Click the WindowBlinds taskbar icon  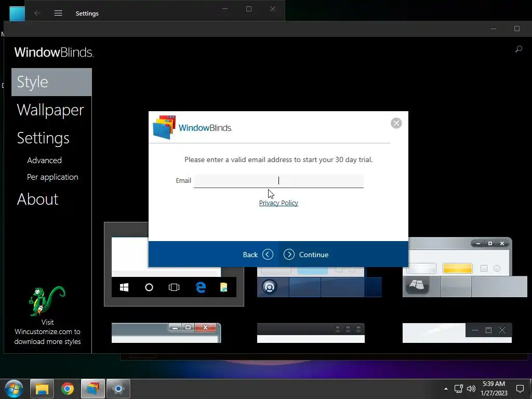click(93, 389)
